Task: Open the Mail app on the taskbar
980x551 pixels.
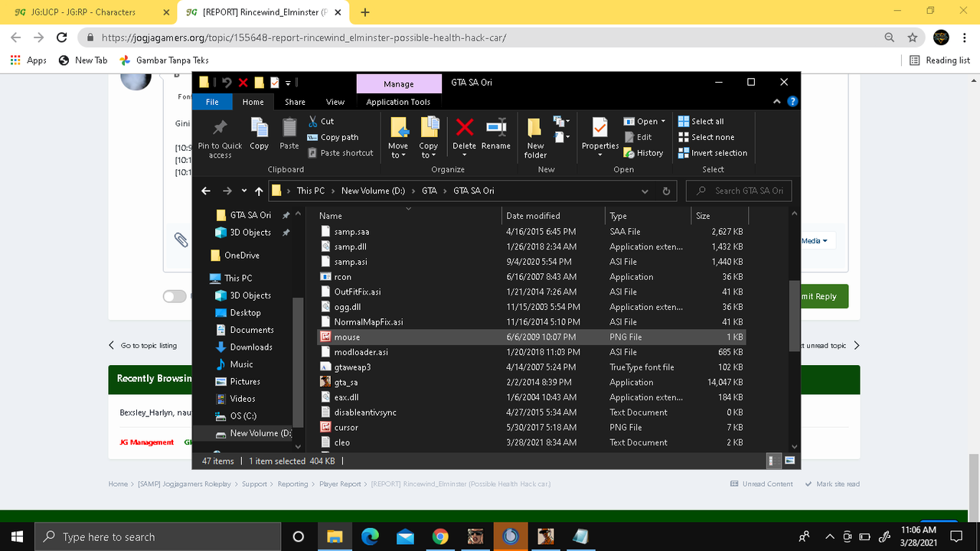Action: pos(405,536)
